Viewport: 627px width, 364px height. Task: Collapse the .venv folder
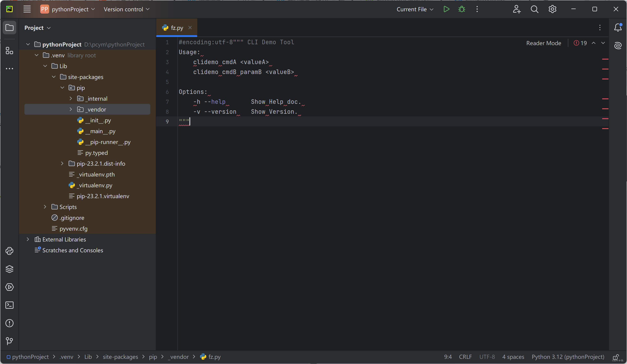37,55
